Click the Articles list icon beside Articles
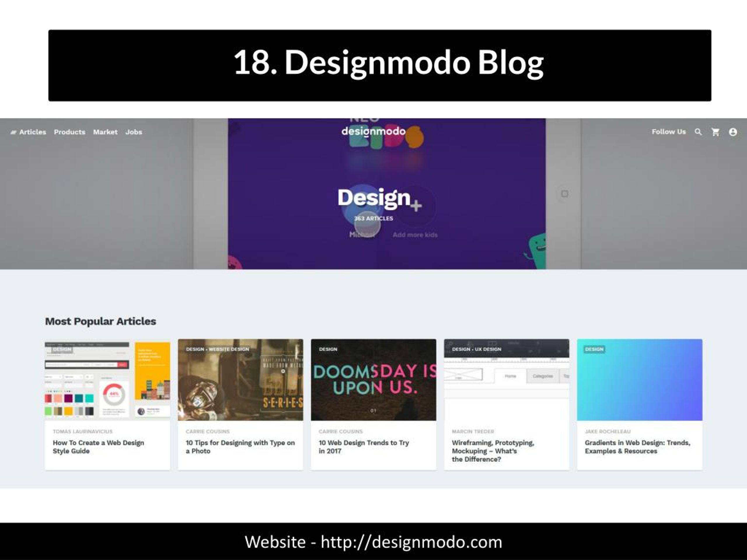 pos(13,132)
